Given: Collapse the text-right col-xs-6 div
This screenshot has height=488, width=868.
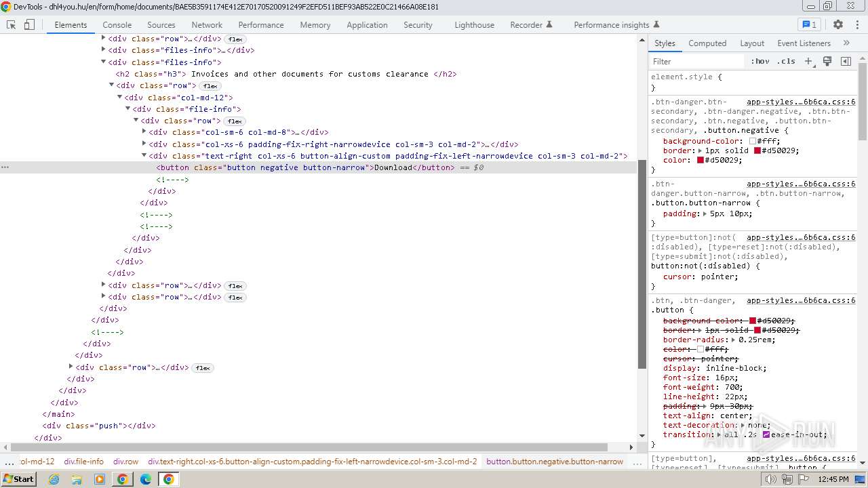Looking at the screenshot, I should [x=144, y=156].
